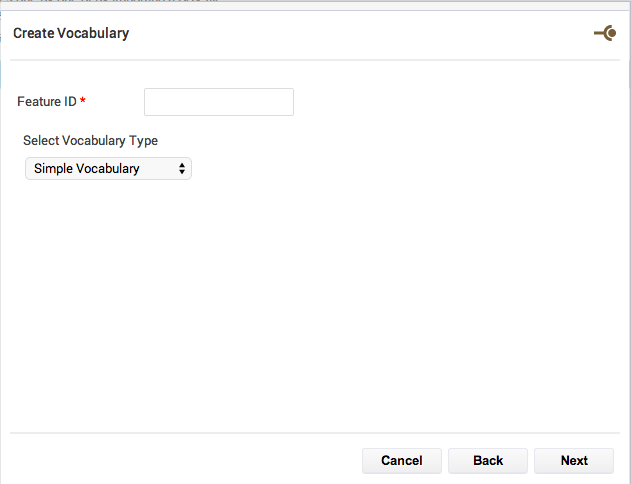The image size is (631, 484).
Task: Click the up arrow on vocabulary selector
Action: point(182,165)
